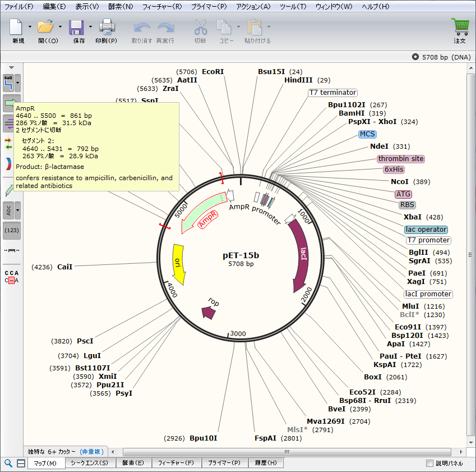Save the file with the 保存 icon
476x472 pixels.
pyautogui.click(x=76, y=28)
